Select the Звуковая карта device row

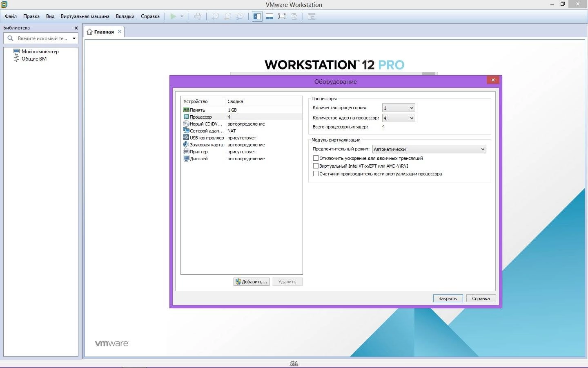pyautogui.click(x=242, y=145)
